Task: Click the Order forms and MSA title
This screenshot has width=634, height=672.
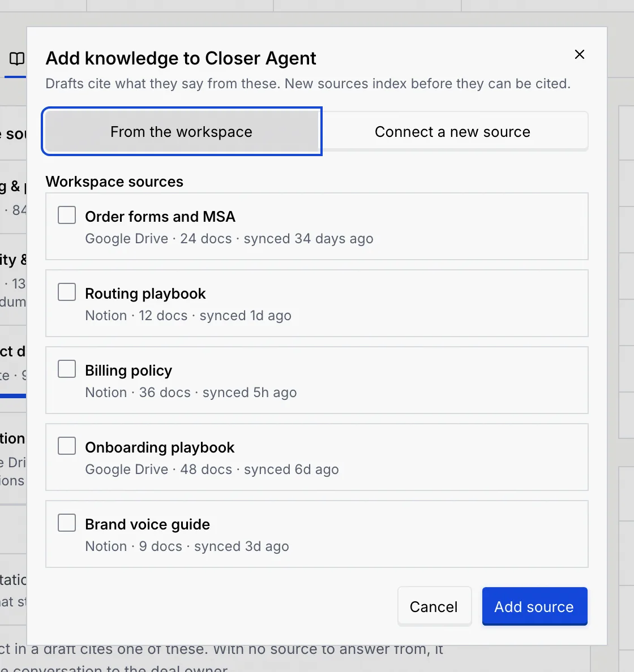Action: click(x=160, y=217)
